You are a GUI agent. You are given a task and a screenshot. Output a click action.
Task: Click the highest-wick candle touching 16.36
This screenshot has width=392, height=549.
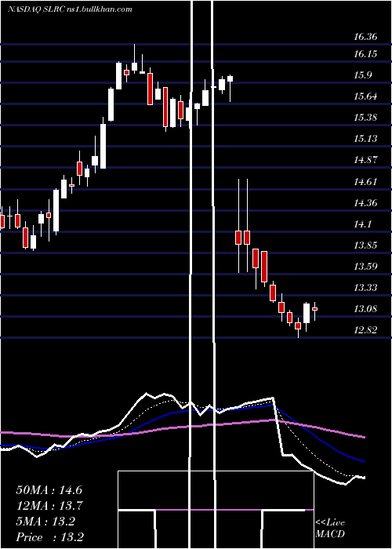(134, 59)
